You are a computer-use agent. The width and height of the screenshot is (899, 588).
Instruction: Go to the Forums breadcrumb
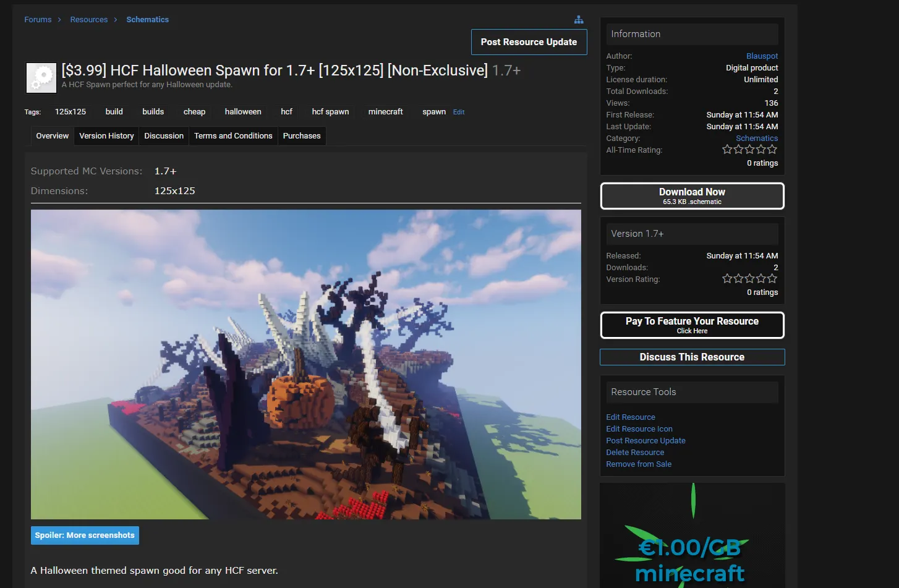tap(38, 20)
